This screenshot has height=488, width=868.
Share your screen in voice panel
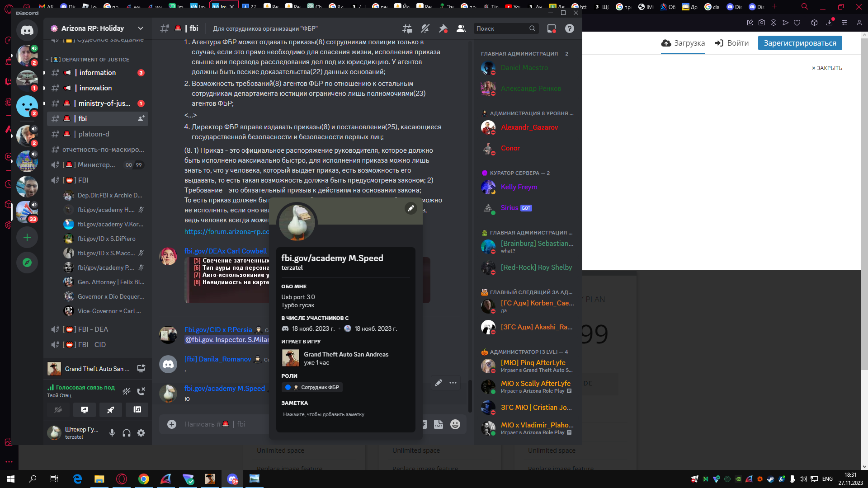[85, 410]
